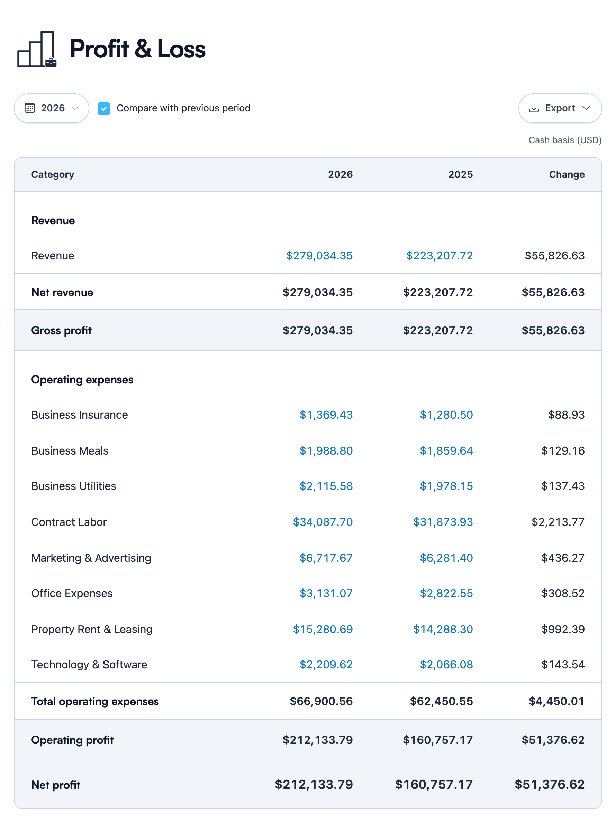
Task: Click Operating profit change value $51,376.62
Action: pos(553,740)
